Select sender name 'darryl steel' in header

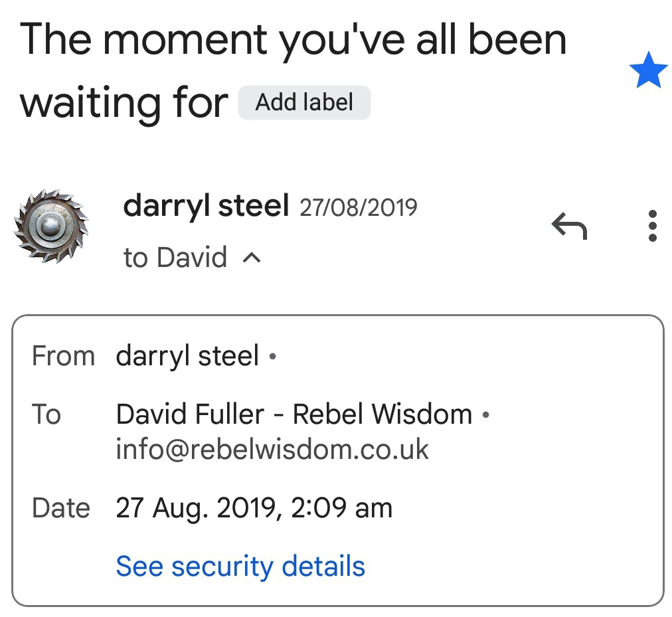coord(206,207)
